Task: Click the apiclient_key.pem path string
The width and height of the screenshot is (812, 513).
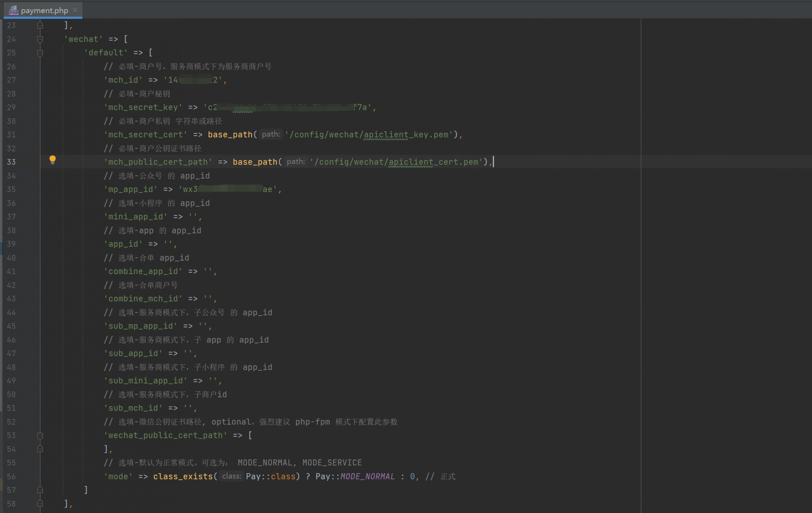Action: [369, 134]
